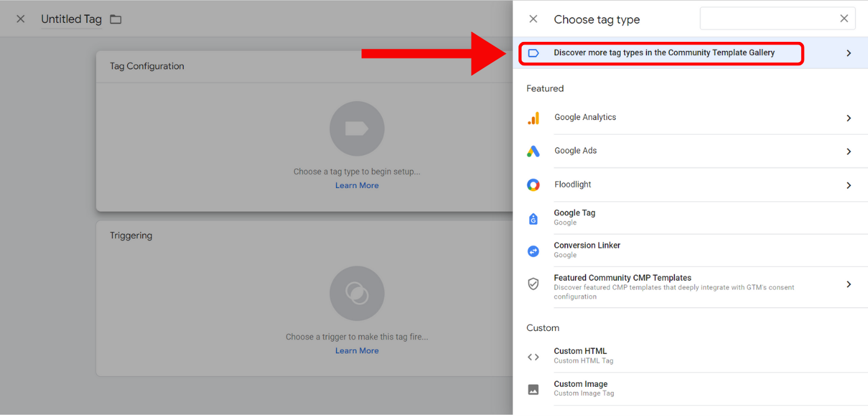Click the Tag Configuration heading
Image resolution: width=868 pixels, height=416 pixels.
pyautogui.click(x=147, y=66)
